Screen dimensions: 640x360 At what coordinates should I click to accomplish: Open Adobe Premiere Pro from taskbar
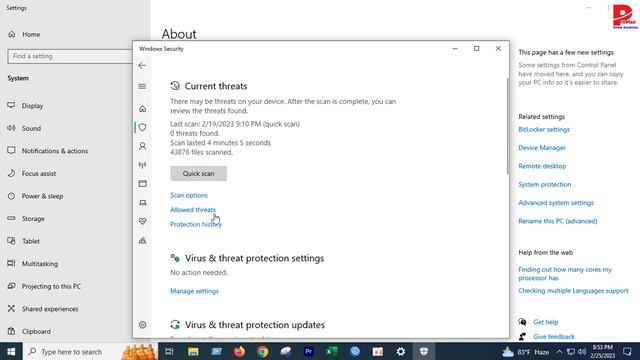pos(309,351)
